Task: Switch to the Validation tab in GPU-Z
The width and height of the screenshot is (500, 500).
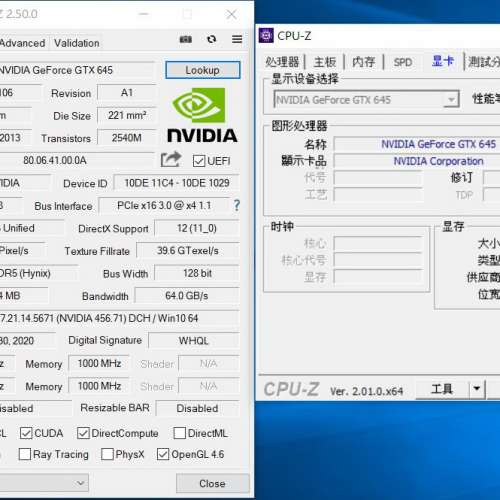Action: pos(77,43)
